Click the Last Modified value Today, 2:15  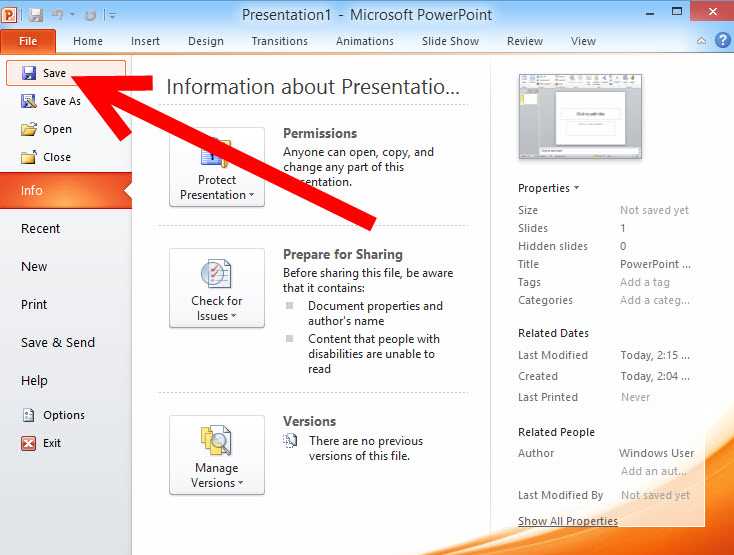(655, 355)
